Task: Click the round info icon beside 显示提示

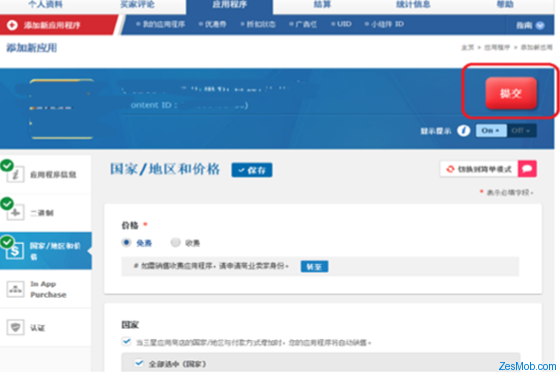Action: [464, 131]
